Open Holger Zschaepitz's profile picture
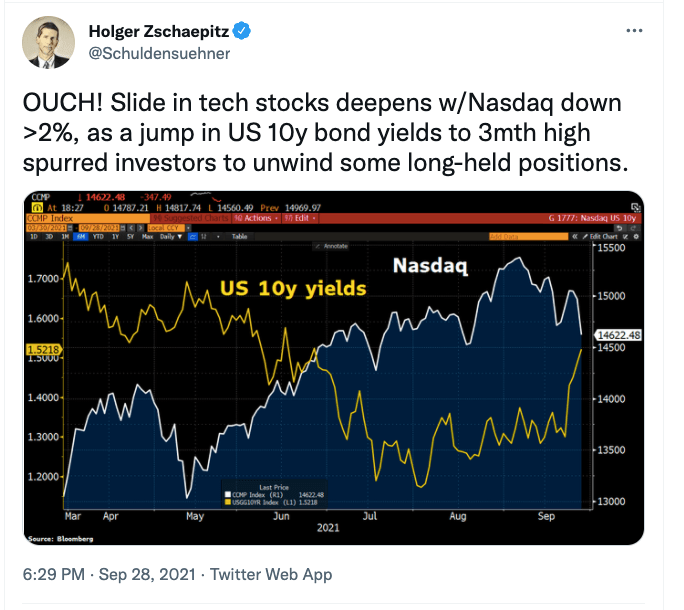 [49, 42]
